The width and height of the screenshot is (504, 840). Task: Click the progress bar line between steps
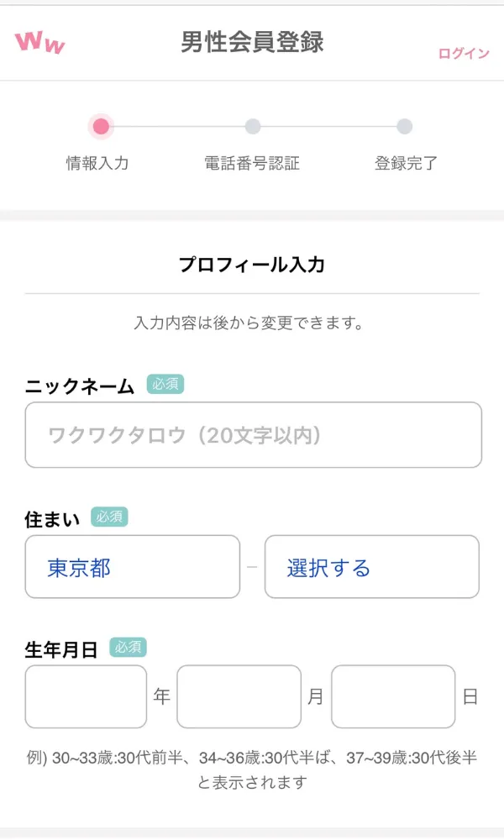click(176, 124)
